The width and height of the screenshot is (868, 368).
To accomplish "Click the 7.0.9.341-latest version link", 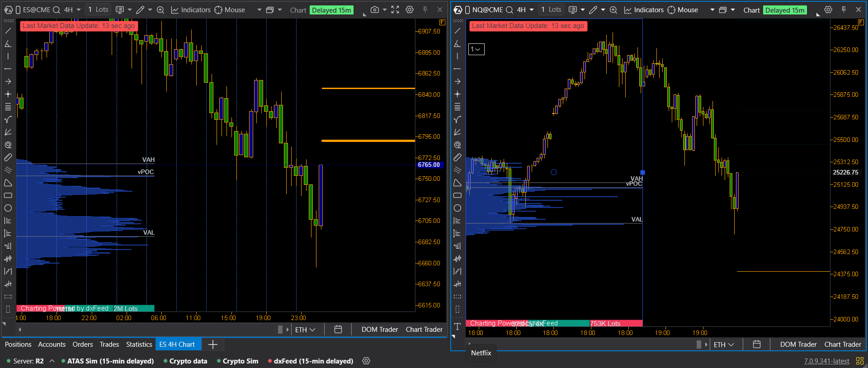I will [x=827, y=361].
